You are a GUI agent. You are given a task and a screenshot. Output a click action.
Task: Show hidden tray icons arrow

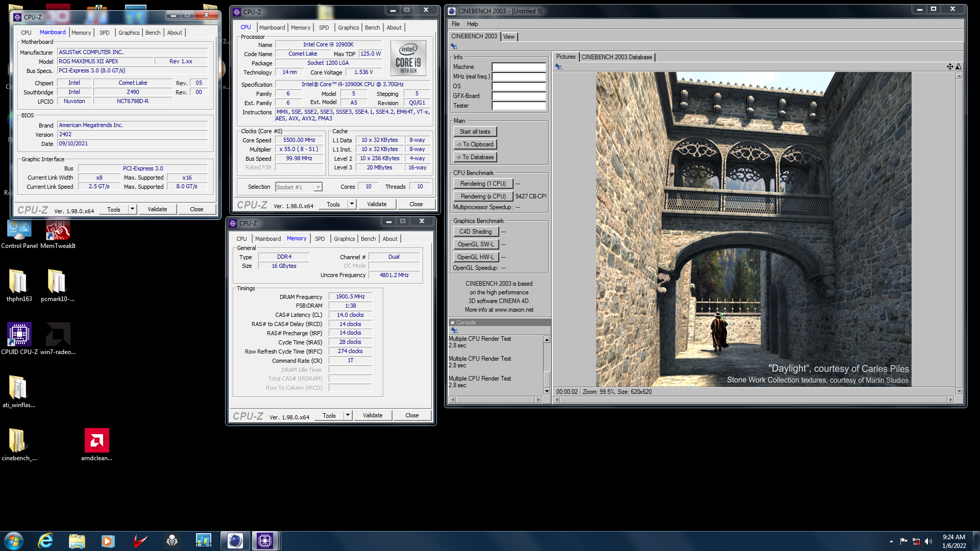[891, 541]
